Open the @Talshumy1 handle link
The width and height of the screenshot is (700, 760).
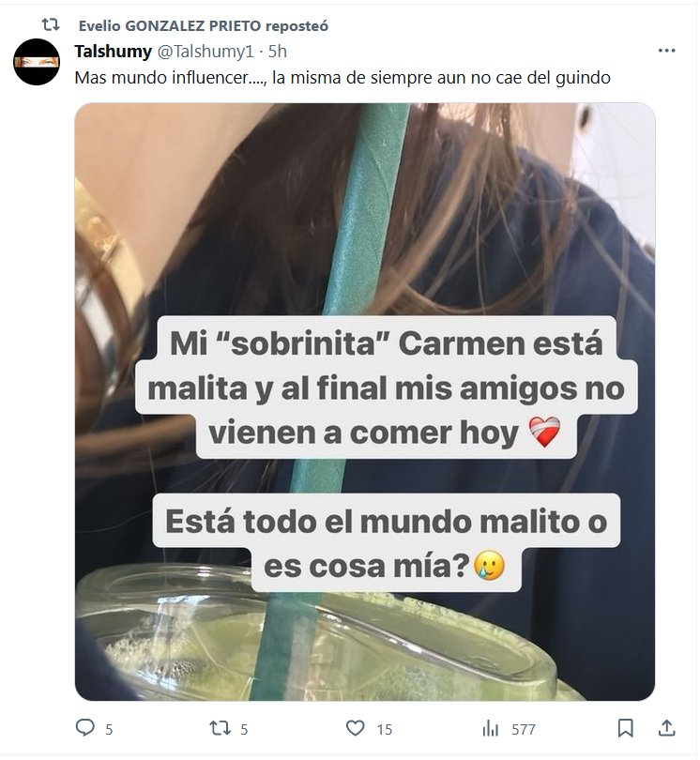pyautogui.click(x=206, y=52)
